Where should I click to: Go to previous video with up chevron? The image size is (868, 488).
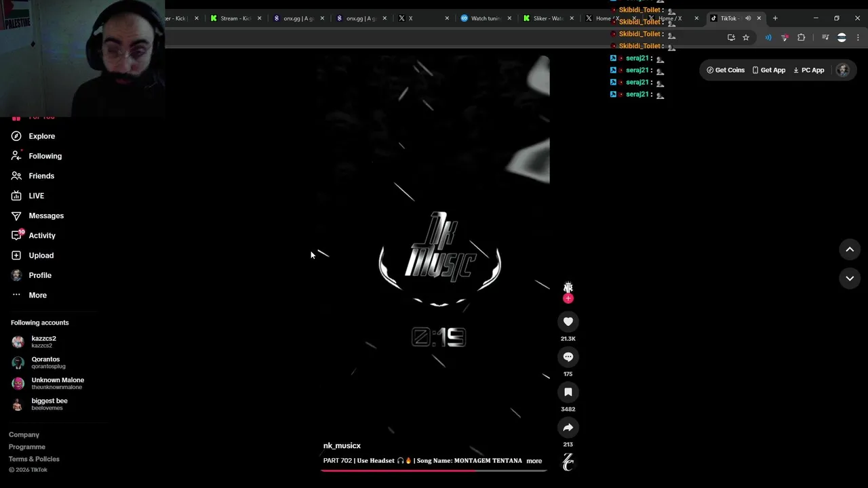pyautogui.click(x=850, y=249)
